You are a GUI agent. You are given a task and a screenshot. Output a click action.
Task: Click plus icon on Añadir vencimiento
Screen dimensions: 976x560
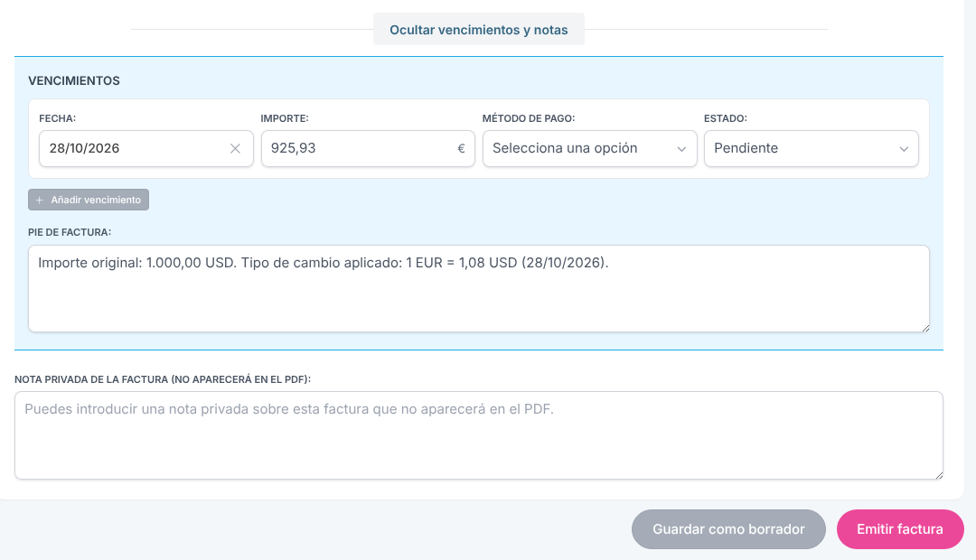[x=39, y=200]
